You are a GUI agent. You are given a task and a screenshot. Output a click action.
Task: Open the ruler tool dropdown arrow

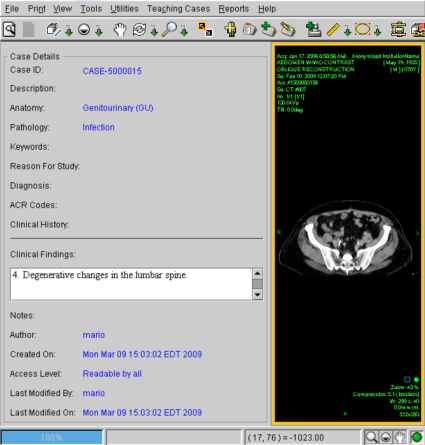(347, 32)
